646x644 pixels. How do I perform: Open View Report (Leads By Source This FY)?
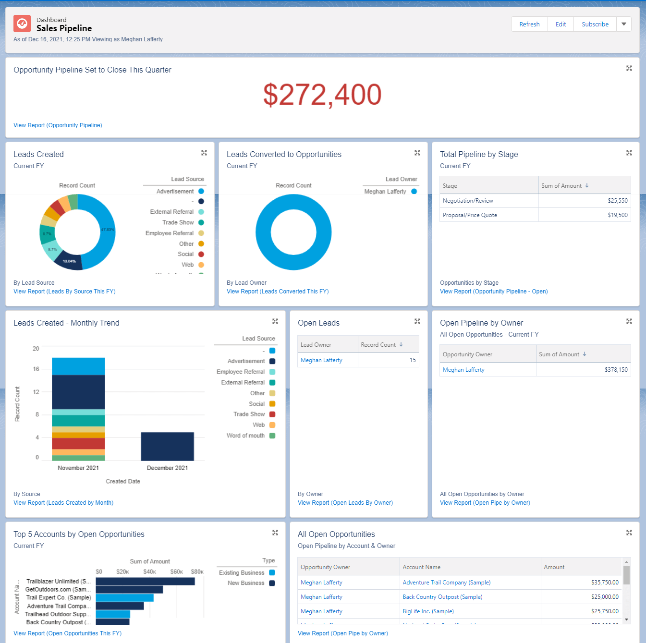click(64, 292)
